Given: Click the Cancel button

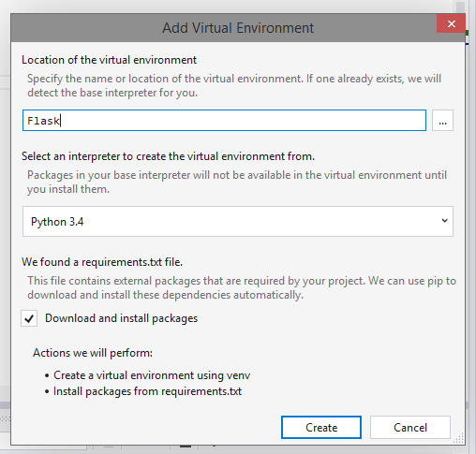Looking at the screenshot, I should tap(410, 427).
